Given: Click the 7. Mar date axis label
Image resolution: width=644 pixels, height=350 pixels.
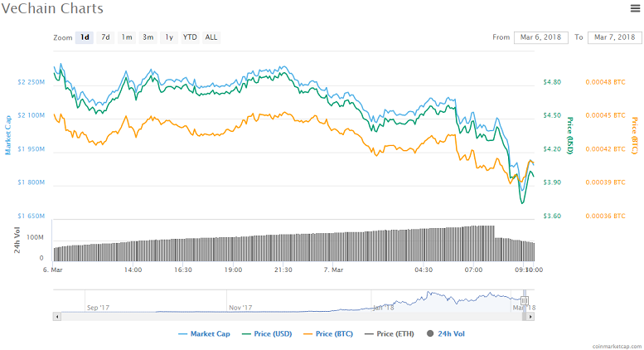Looking at the screenshot, I should (x=333, y=270).
